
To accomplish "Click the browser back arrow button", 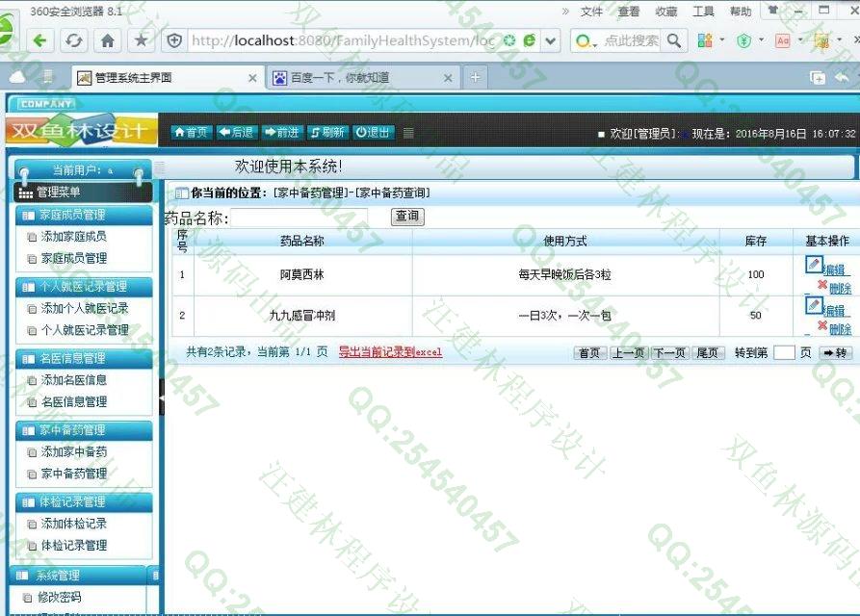I will (39, 40).
